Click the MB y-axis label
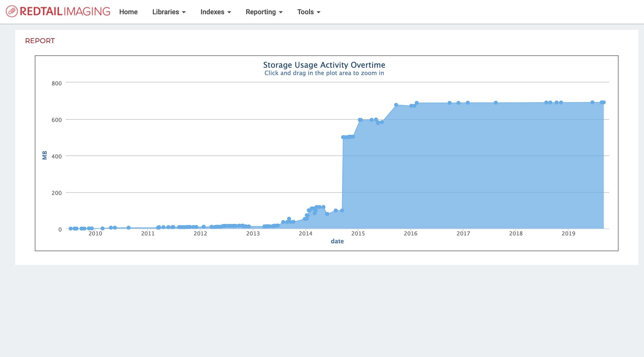 44,155
